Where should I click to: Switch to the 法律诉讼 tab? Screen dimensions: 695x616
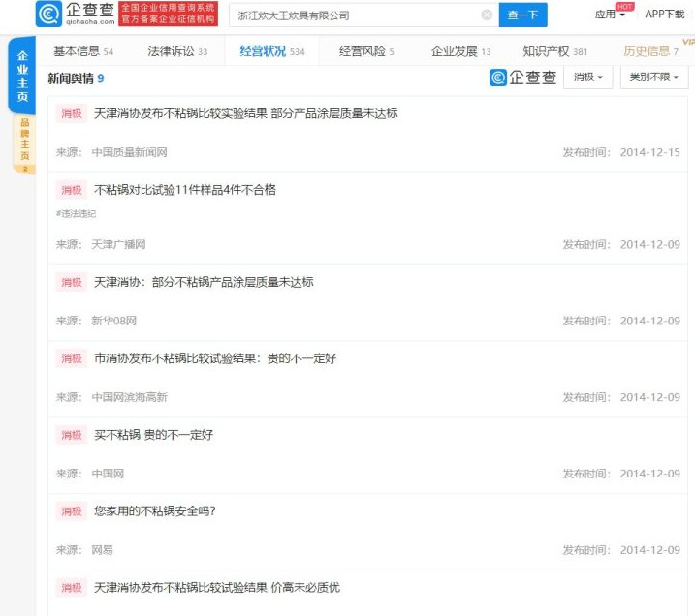(x=177, y=51)
